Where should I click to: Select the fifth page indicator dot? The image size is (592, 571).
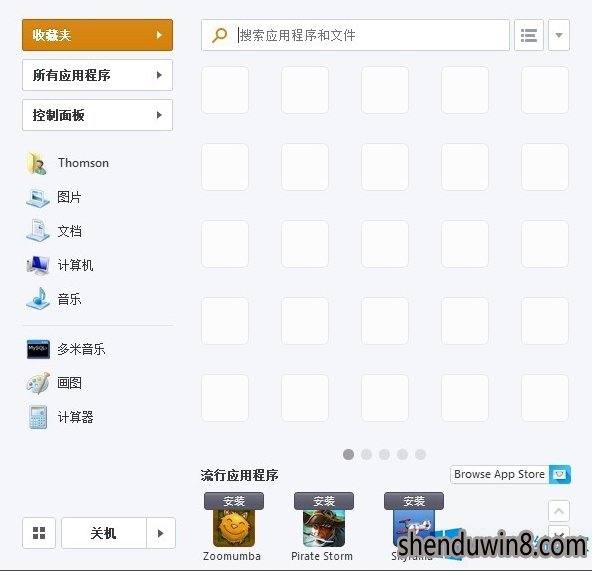(x=420, y=454)
